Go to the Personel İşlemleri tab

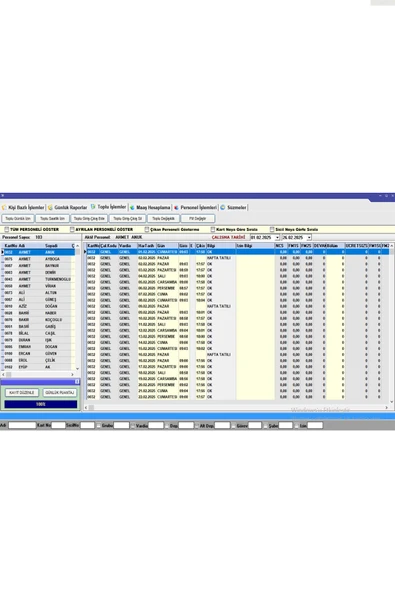coord(195,207)
